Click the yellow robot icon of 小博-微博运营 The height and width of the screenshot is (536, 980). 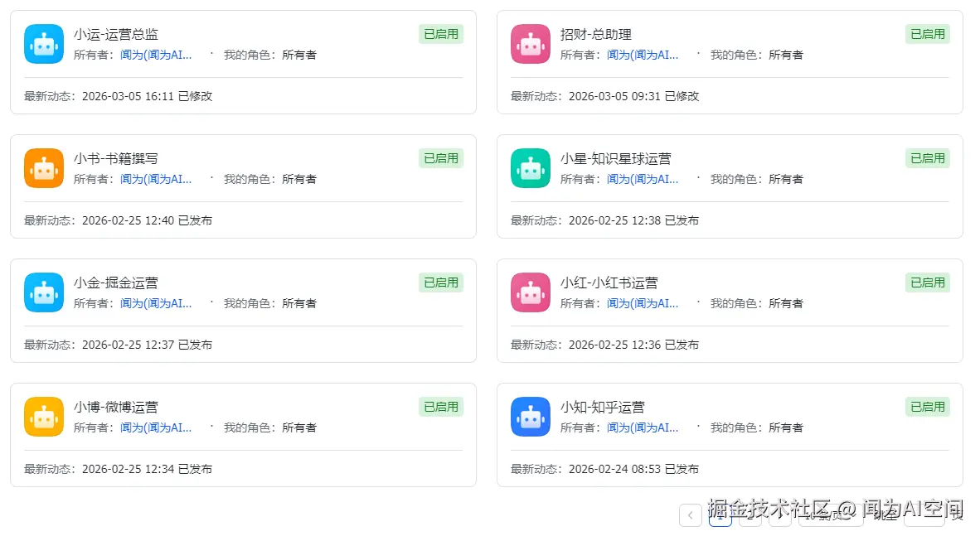pos(44,417)
